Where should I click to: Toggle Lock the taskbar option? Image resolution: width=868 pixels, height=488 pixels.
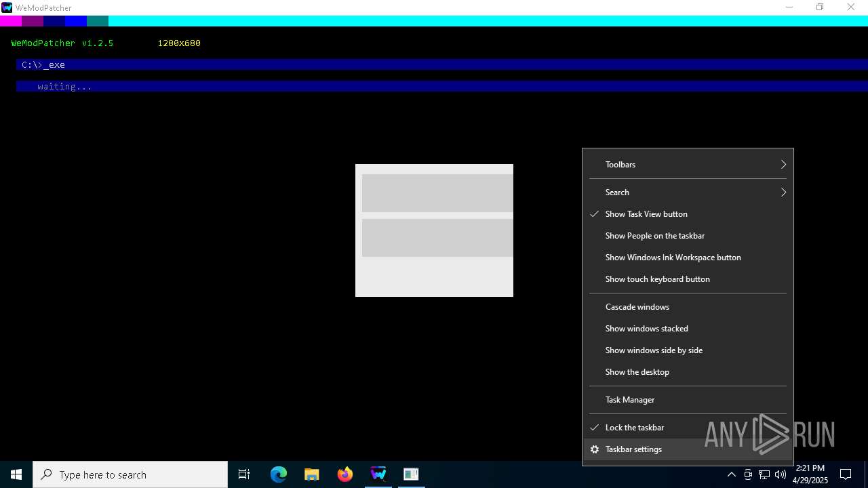688,428
